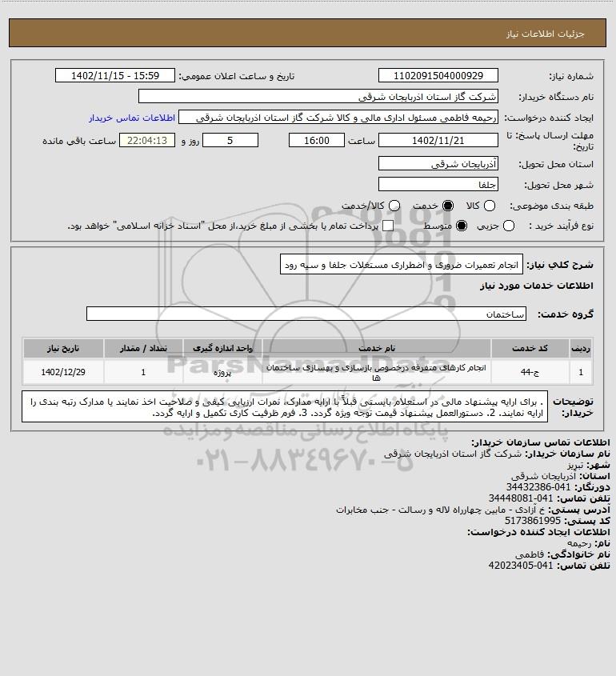
Task: Click the buyer notes text box
Action: coord(285,407)
